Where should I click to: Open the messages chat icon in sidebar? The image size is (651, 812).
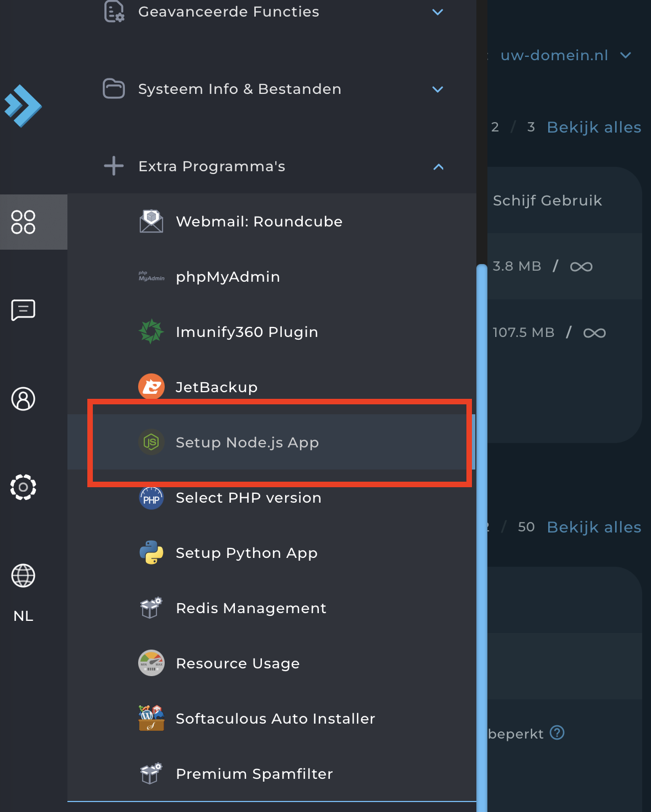23,310
